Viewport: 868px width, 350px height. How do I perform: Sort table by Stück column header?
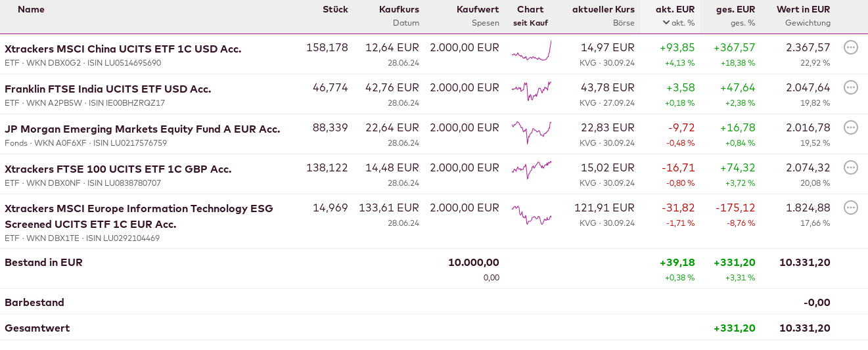coord(335,9)
